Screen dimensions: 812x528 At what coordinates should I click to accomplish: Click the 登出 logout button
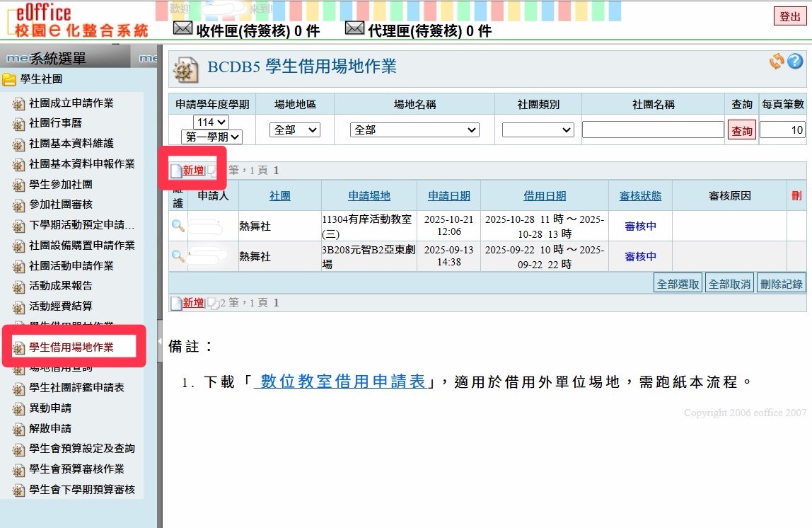click(790, 16)
